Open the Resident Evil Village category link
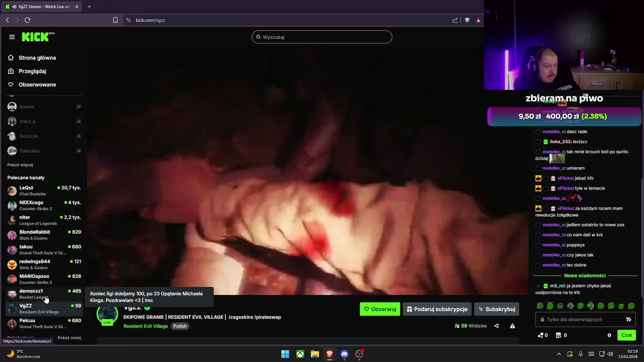Screen dimensions: 644x362 tap(145, 326)
